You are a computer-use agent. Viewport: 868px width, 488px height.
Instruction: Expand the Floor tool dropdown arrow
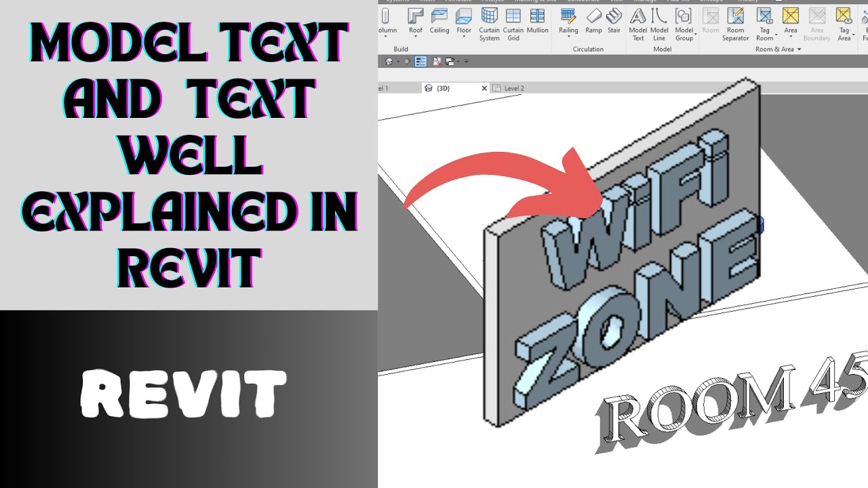464,37
